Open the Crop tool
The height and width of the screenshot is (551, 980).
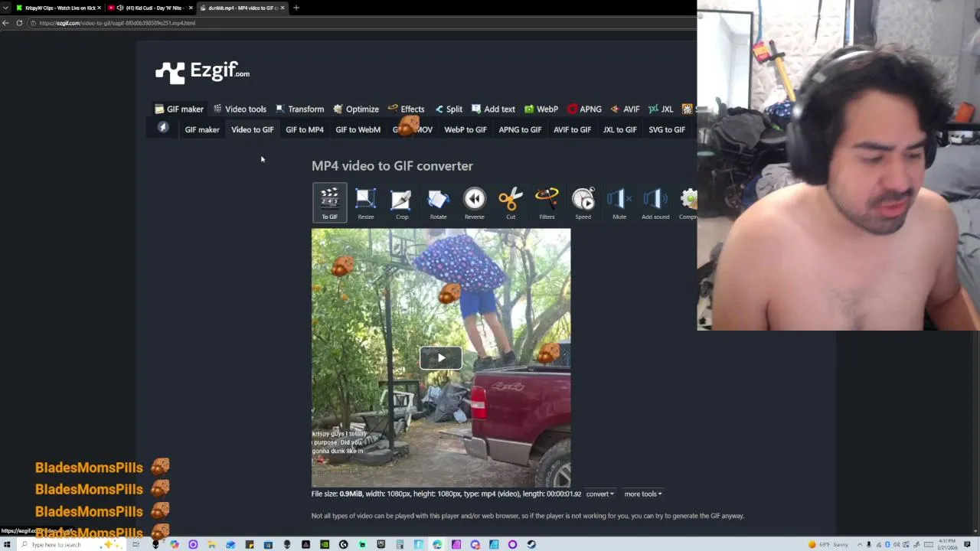402,203
